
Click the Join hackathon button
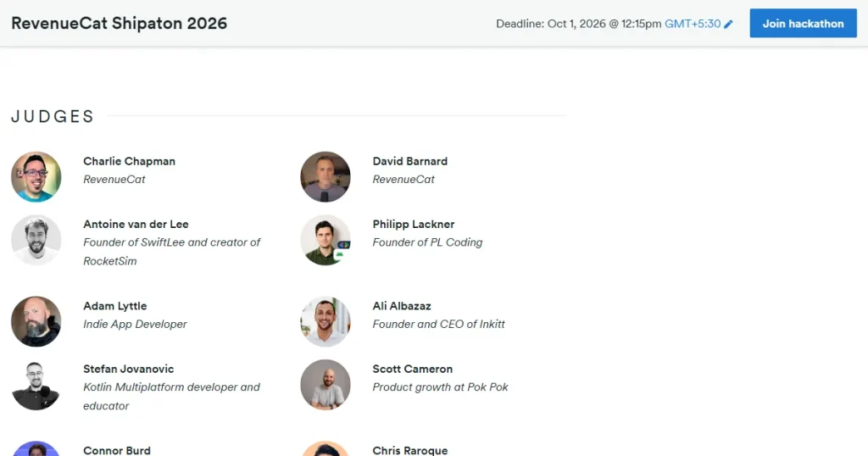pos(804,23)
